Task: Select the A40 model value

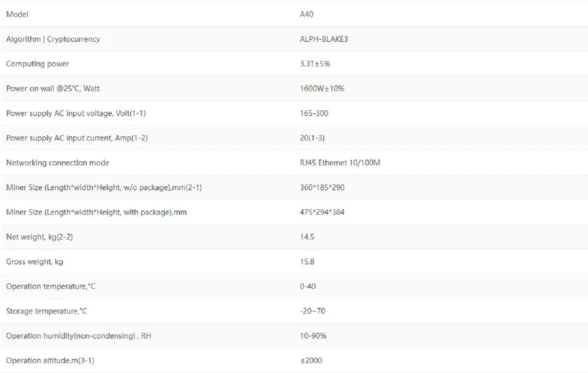Action: pos(307,14)
